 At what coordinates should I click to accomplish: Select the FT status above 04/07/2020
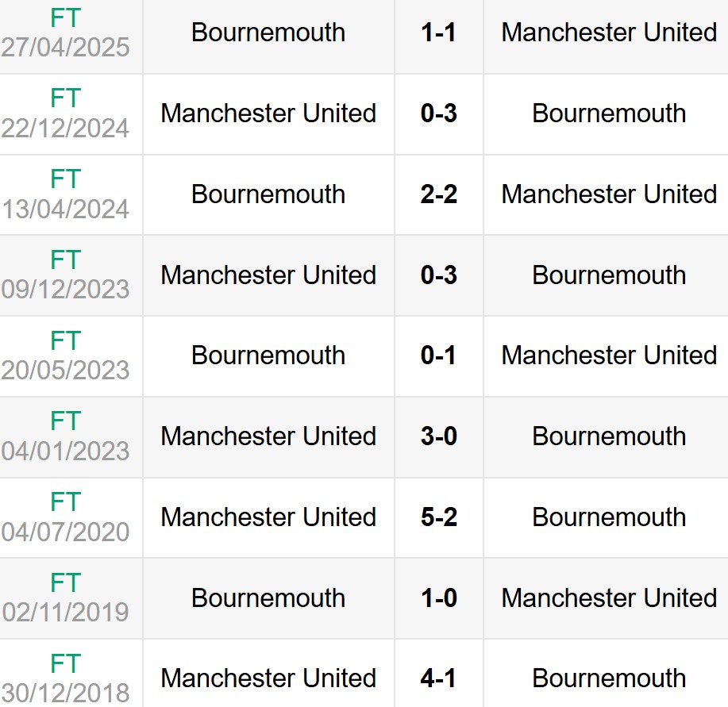65,501
